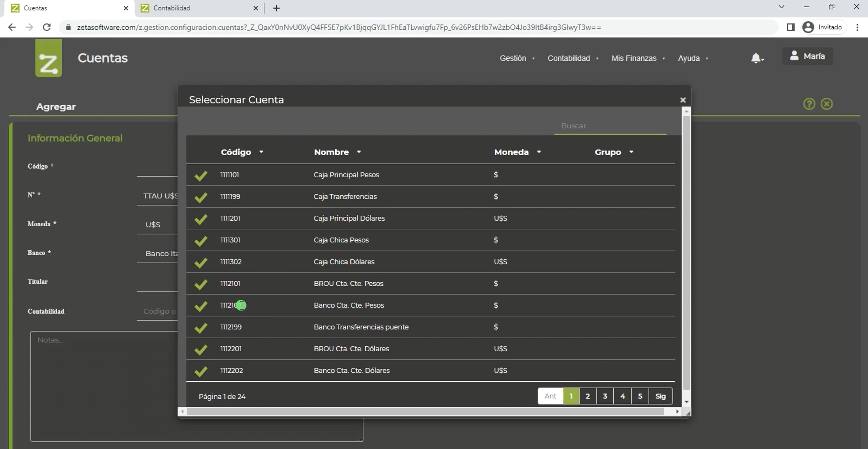Click code 1111301 cell
868x449 pixels.
pos(230,240)
